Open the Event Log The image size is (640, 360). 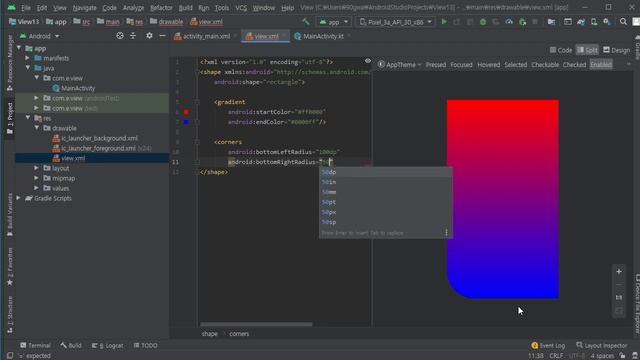pyautogui.click(x=548, y=345)
